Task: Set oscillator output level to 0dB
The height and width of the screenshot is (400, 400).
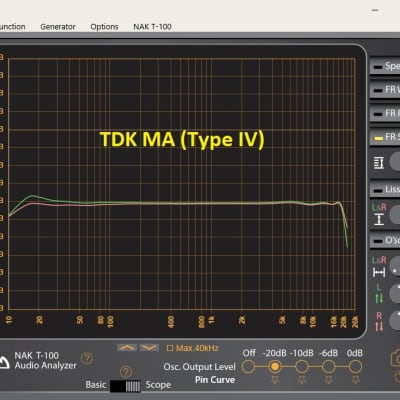Action: 355,367
